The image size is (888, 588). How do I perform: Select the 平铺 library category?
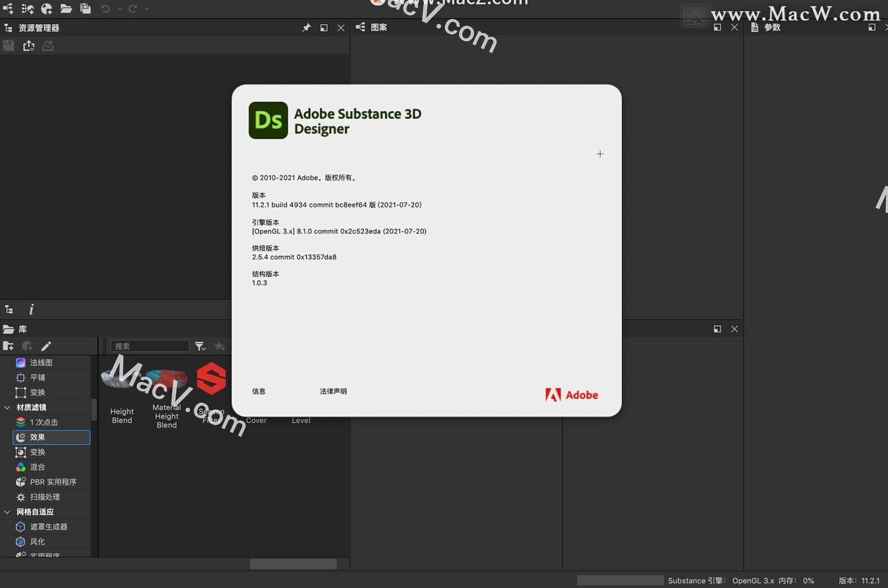click(x=51, y=378)
